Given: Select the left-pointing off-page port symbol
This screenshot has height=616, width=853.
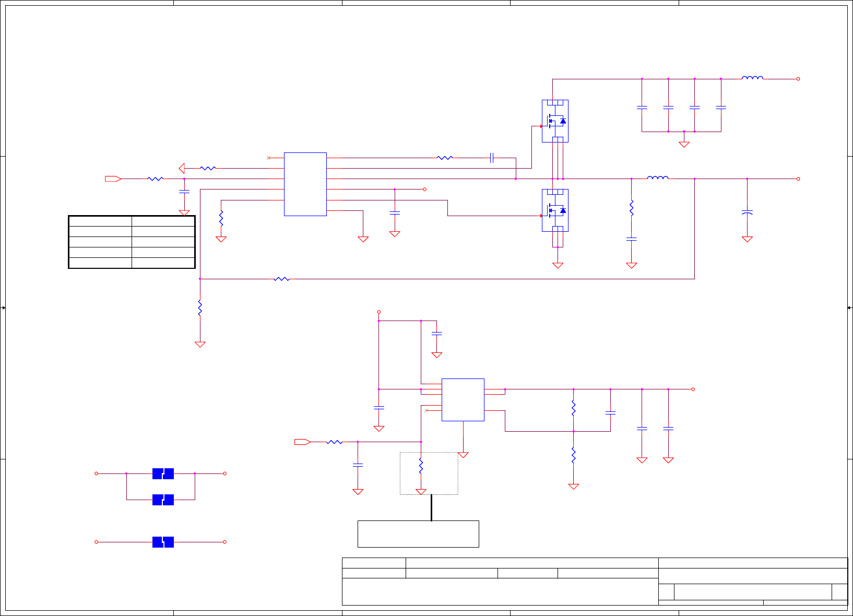Looking at the screenshot, I should point(182,168).
